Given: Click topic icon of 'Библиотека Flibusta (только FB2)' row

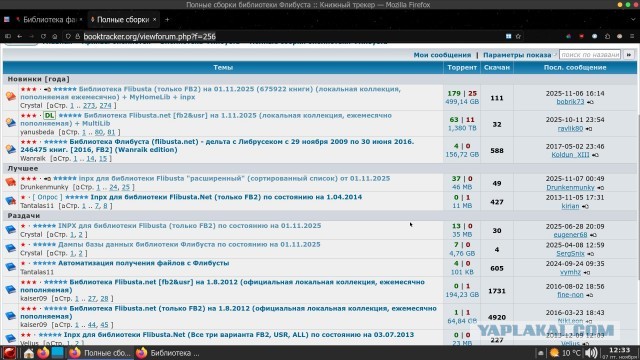Looking at the screenshot, I should coord(11,96).
